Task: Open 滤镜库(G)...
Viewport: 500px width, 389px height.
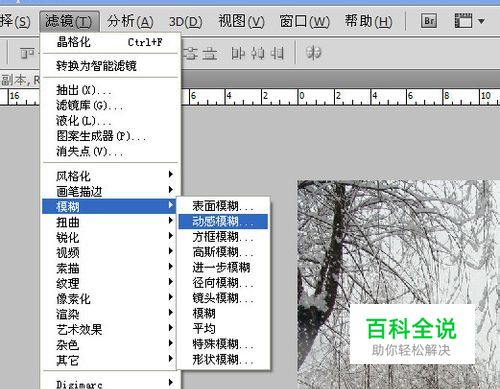Action: point(110,105)
